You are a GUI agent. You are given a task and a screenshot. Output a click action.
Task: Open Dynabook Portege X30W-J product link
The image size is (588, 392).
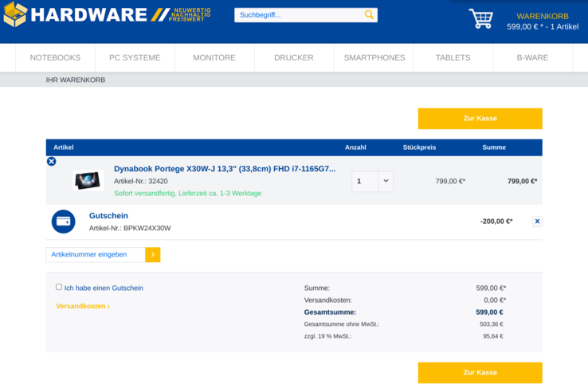point(225,169)
